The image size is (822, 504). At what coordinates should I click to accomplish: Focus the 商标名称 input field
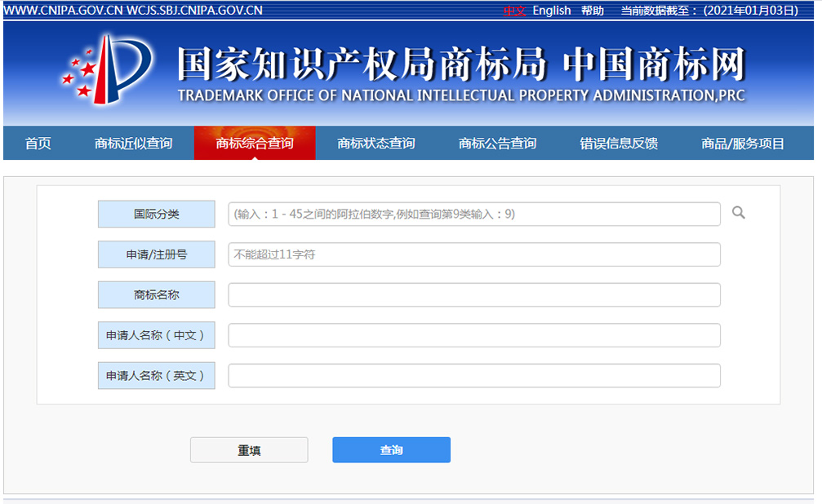[x=474, y=294]
